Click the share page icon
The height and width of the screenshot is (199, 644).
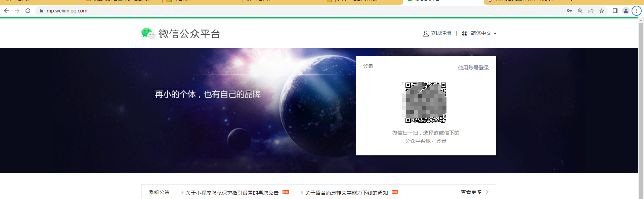tap(591, 11)
